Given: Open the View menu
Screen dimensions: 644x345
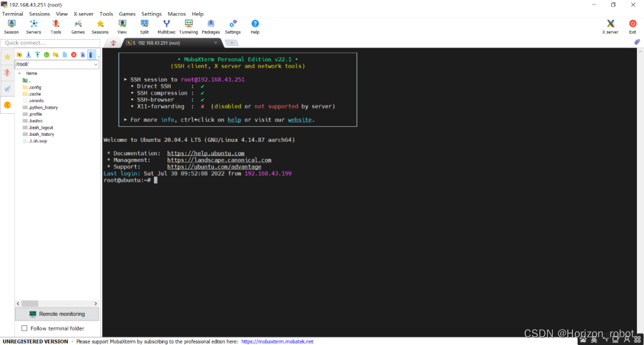Looking at the screenshot, I should click(x=61, y=14).
